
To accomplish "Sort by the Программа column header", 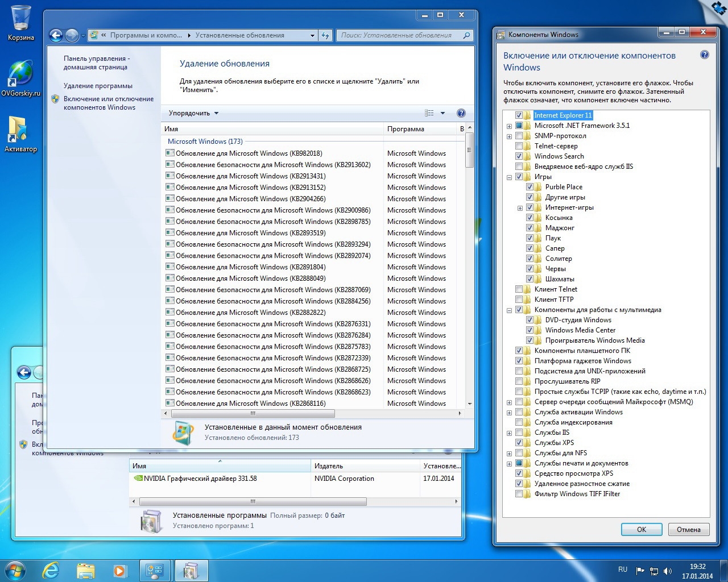I will tap(420, 129).
